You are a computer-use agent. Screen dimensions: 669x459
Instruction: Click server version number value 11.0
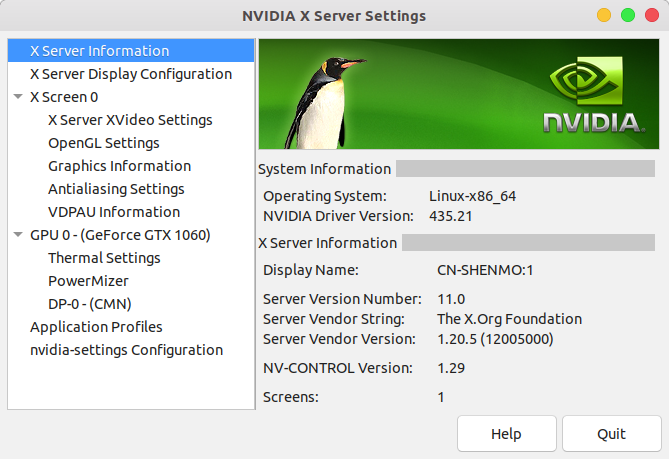(451, 299)
